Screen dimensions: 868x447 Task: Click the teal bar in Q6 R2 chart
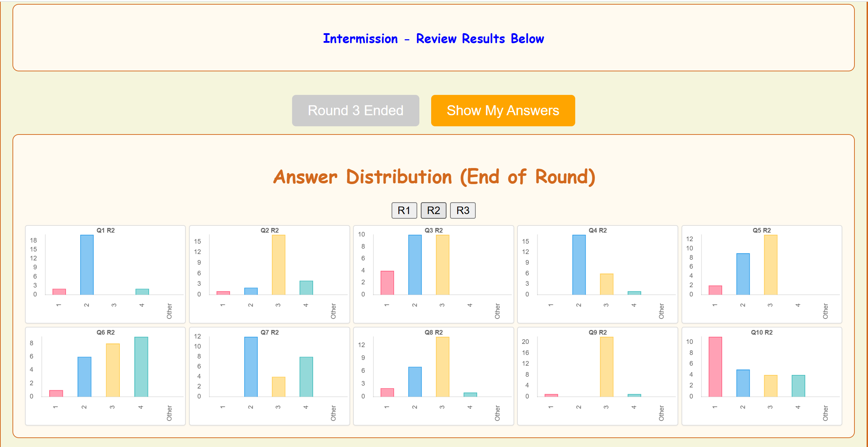coord(141,367)
